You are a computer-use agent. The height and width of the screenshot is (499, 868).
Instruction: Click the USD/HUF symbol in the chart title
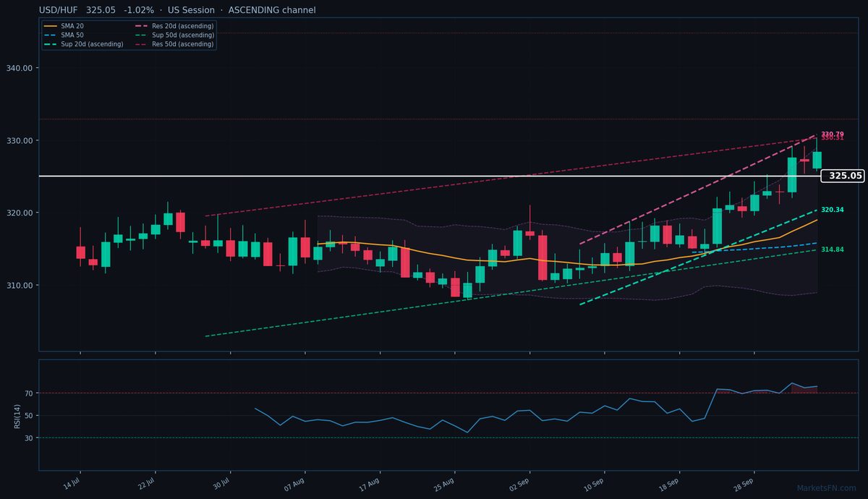click(59, 10)
